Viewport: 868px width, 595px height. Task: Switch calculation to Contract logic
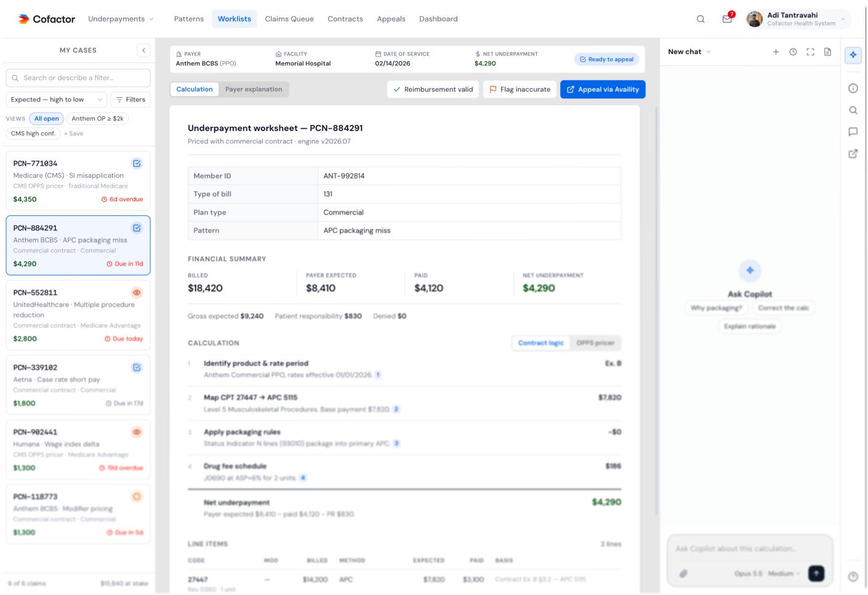tap(541, 343)
